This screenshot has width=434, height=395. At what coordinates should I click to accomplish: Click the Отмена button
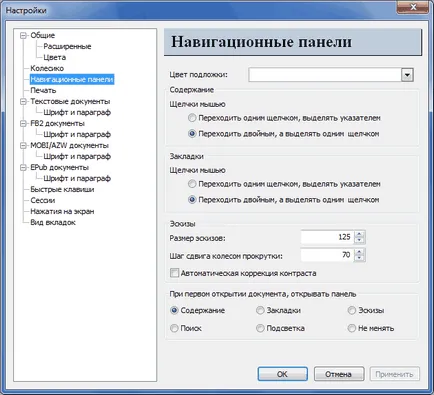(339, 374)
